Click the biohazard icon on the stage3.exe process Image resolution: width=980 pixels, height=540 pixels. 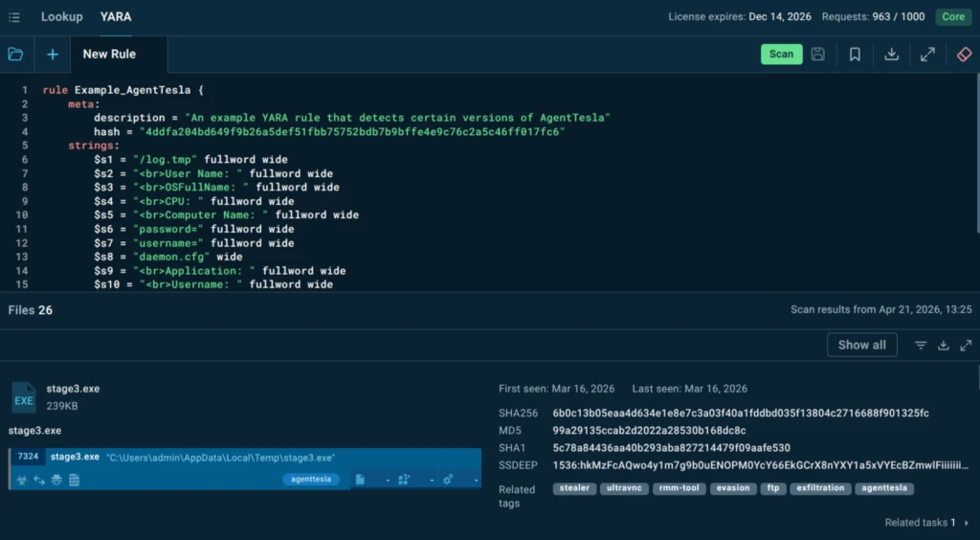click(x=23, y=479)
